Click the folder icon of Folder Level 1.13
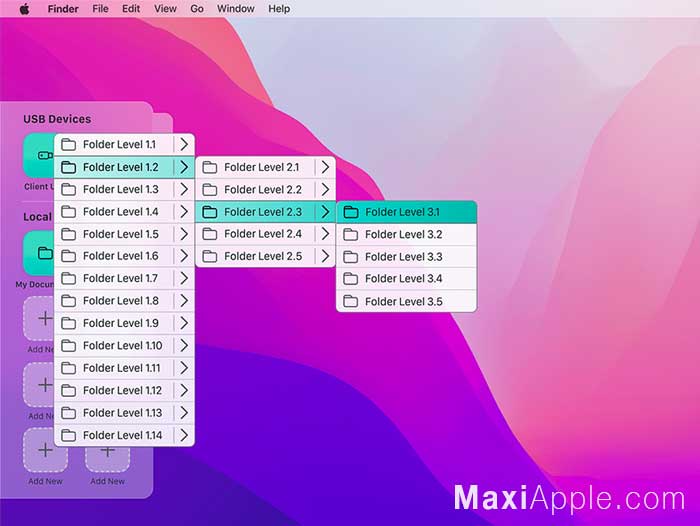Image resolution: width=700 pixels, height=526 pixels. tap(68, 413)
